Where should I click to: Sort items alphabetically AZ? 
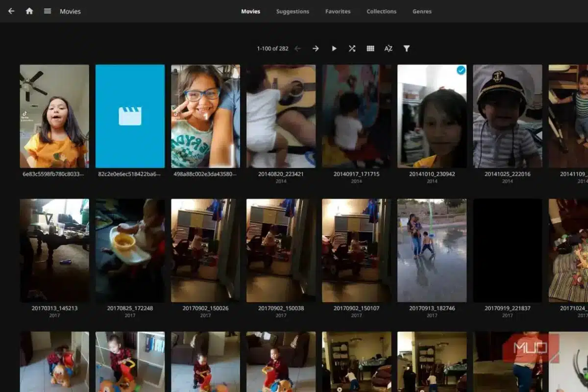389,49
